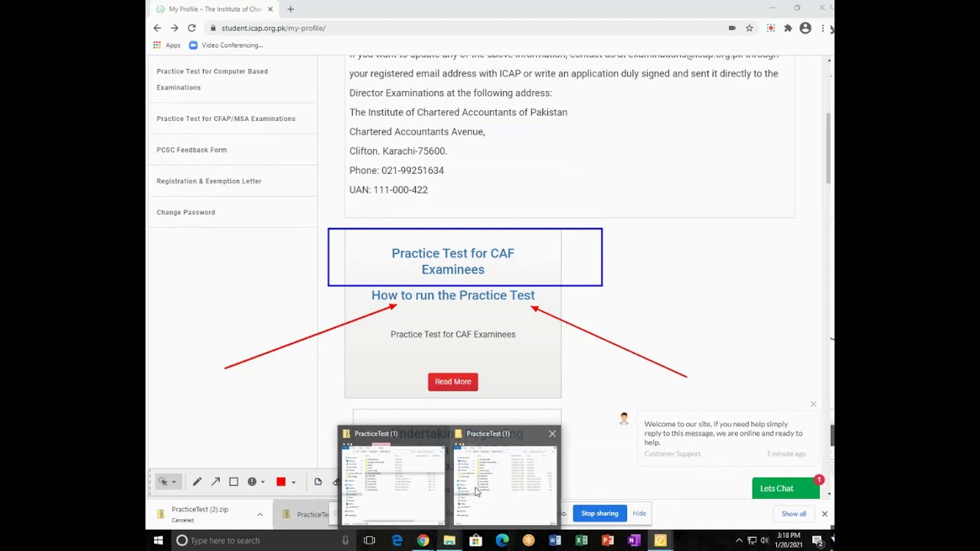Select the cursor highlight tool
This screenshot has width=980, height=551.
(x=163, y=481)
